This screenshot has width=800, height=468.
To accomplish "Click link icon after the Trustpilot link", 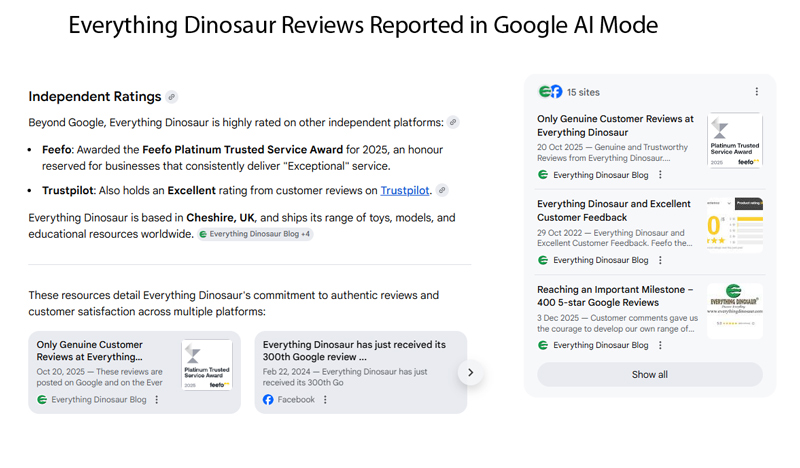I will pyautogui.click(x=442, y=190).
